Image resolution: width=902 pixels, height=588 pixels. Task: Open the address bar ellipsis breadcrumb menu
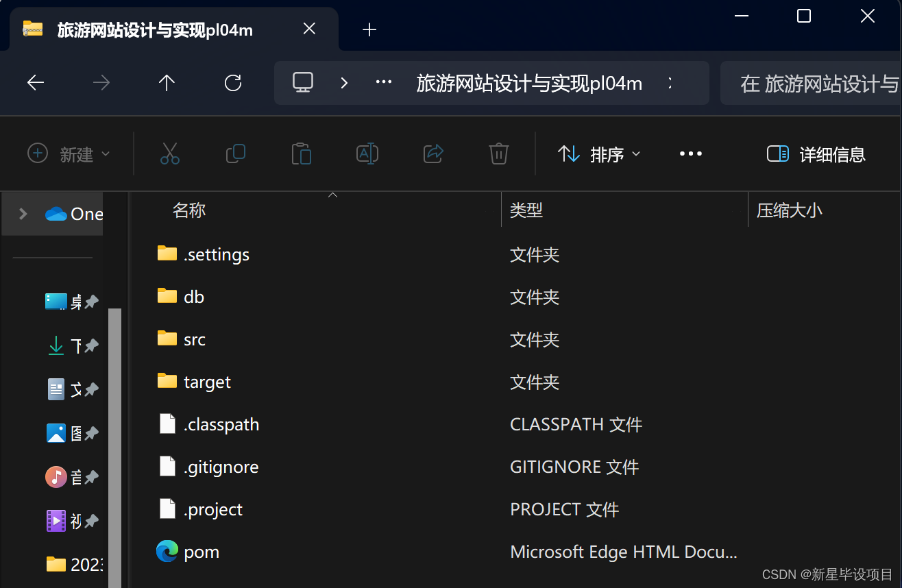[384, 83]
